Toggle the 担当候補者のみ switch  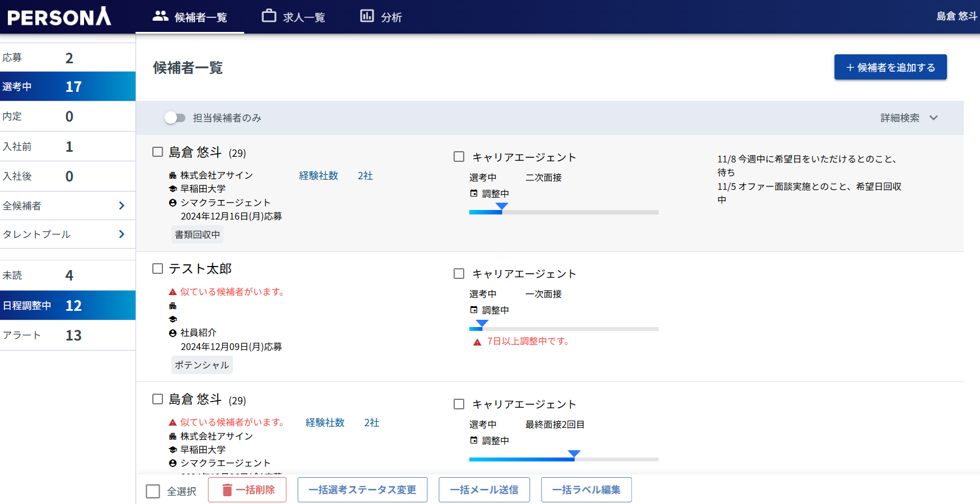pyautogui.click(x=175, y=118)
